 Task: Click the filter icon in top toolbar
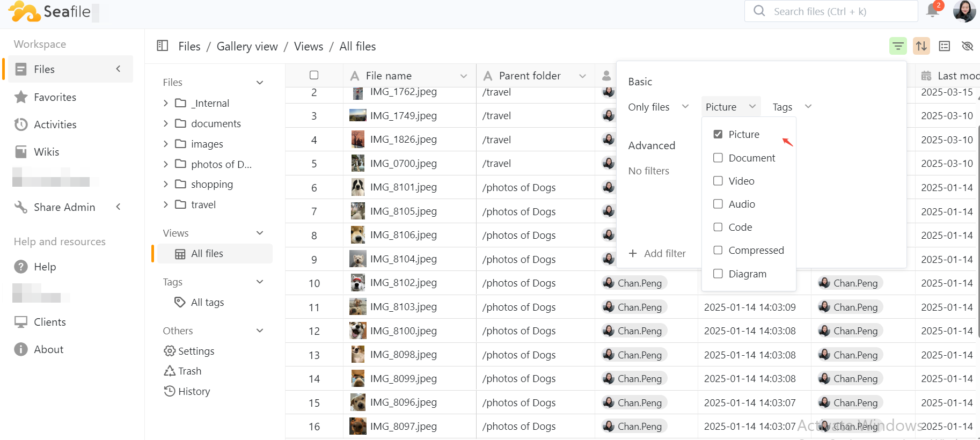click(x=898, y=46)
